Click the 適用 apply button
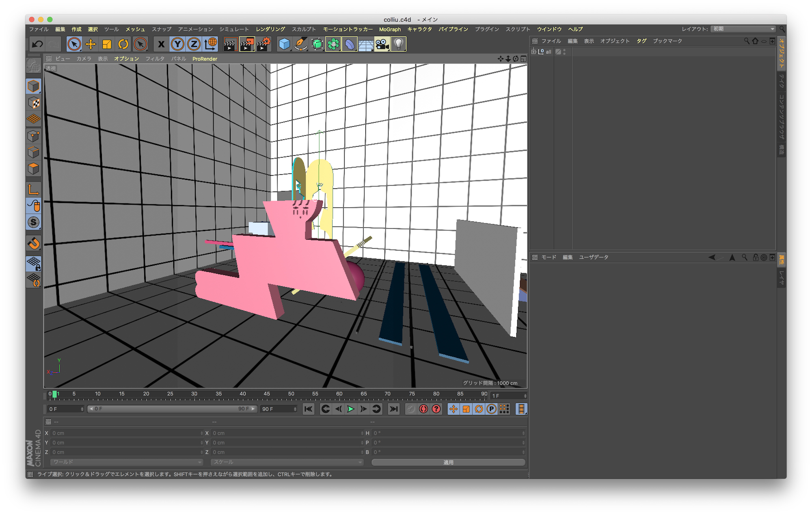812x515 pixels. pos(448,462)
